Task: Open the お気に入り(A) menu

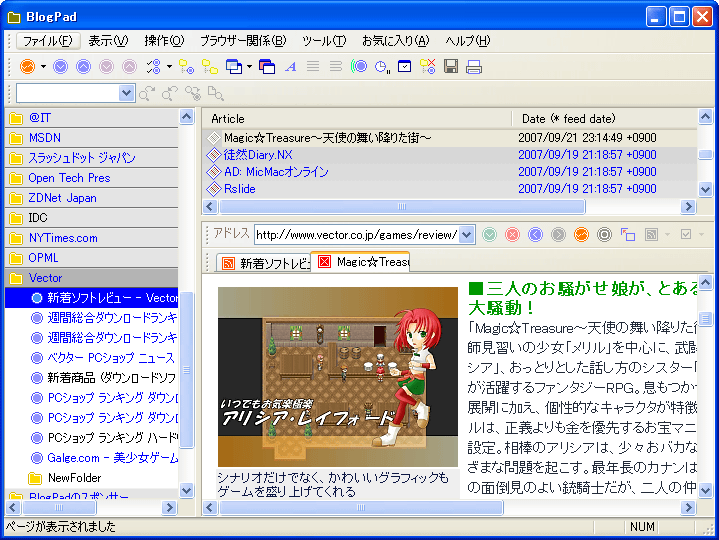Action: click(395, 41)
